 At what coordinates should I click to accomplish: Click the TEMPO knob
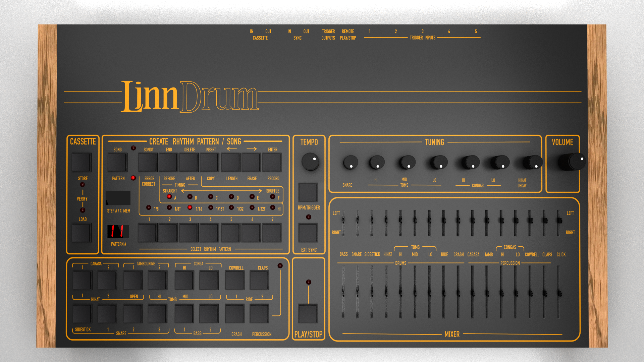pyautogui.click(x=310, y=162)
